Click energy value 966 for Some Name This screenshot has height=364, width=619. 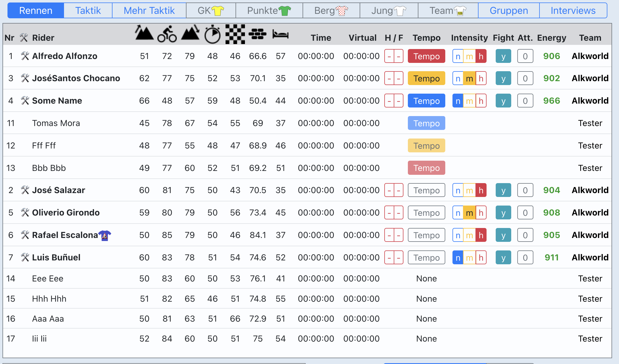tap(551, 101)
